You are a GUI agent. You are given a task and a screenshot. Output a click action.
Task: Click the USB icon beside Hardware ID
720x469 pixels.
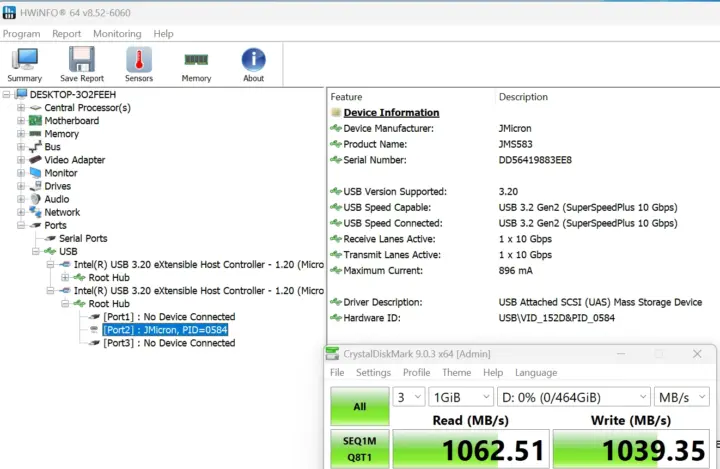[x=336, y=317]
